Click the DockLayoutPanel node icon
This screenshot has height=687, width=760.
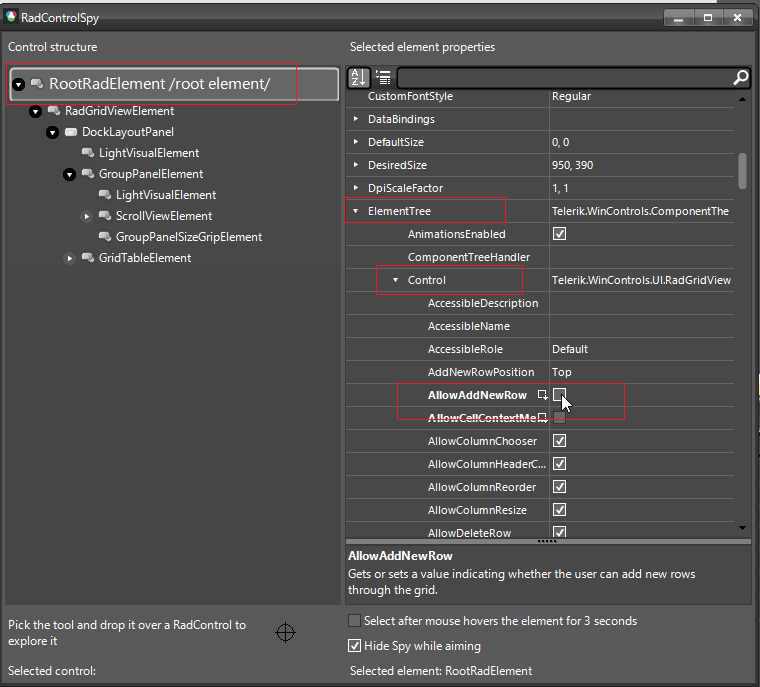[x=71, y=132]
